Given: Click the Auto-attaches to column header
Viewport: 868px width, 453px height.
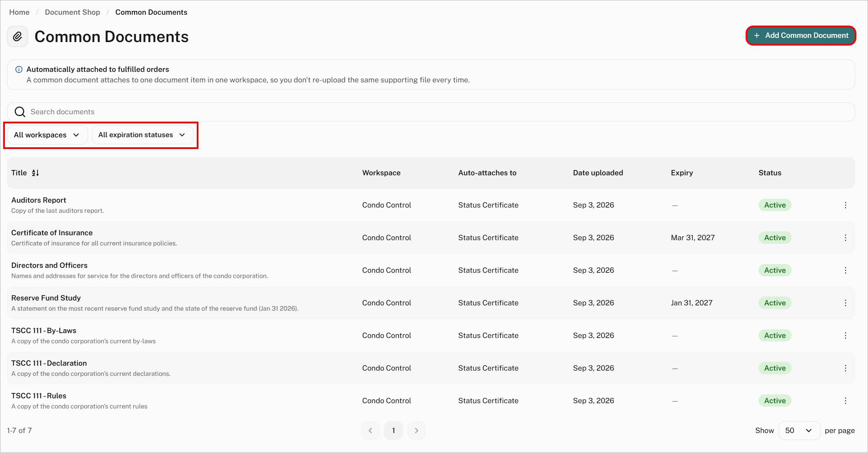Looking at the screenshot, I should click(x=487, y=173).
